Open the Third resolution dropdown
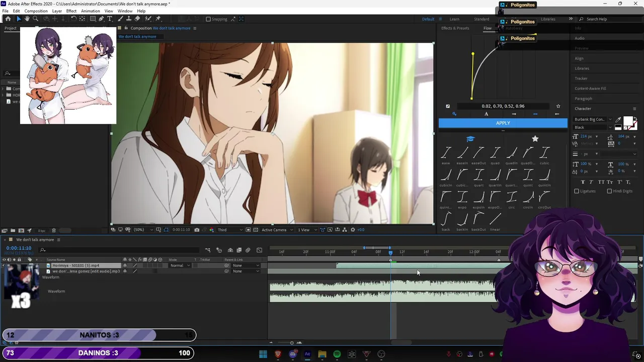The height and width of the screenshot is (362, 644). coord(230,230)
